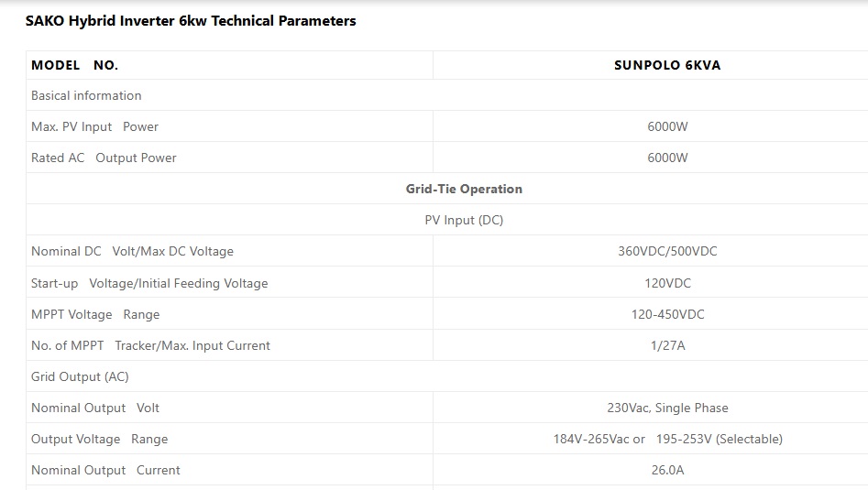This screenshot has height=490, width=868.
Task: Click the Max. PV Input Power label
Action: click(x=94, y=126)
